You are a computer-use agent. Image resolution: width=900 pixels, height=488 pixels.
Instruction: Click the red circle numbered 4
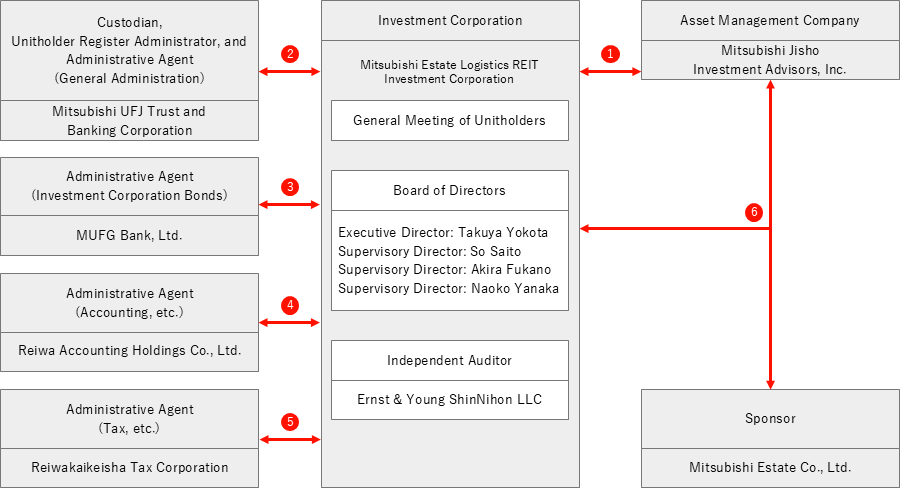(290, 305)
